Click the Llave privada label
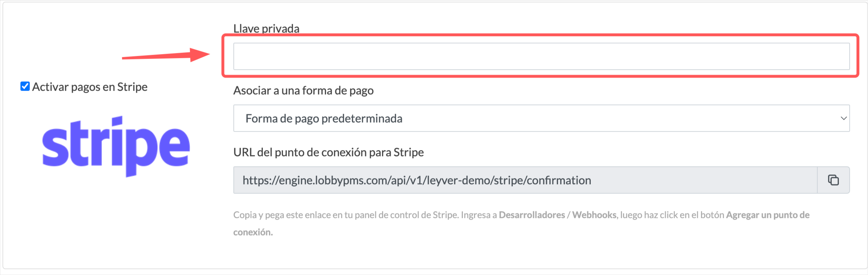The image size is (868, 275). click(266, 29)
